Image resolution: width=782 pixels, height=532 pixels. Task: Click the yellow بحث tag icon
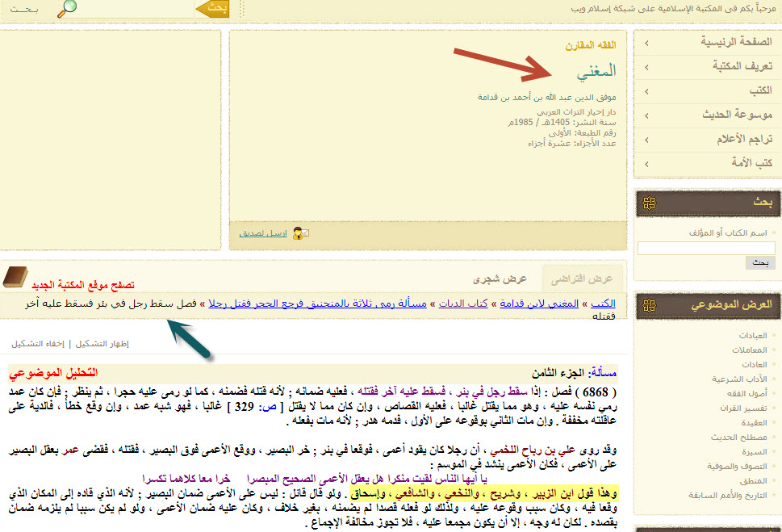[214, 8]
